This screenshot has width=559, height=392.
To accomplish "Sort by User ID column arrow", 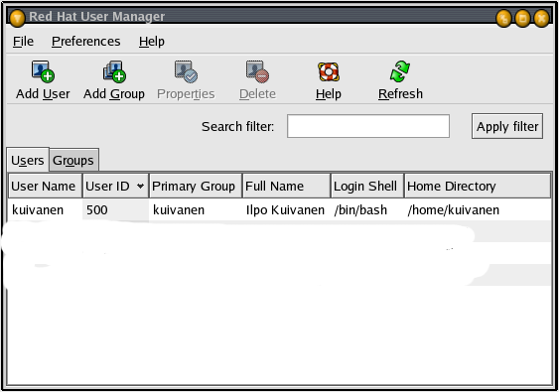I will (140, 186).
